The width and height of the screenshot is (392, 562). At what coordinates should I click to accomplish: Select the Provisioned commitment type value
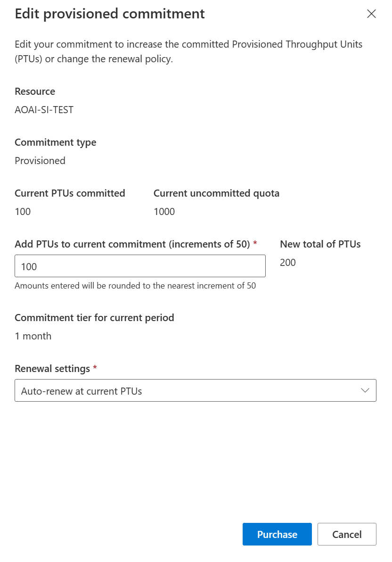40,161
